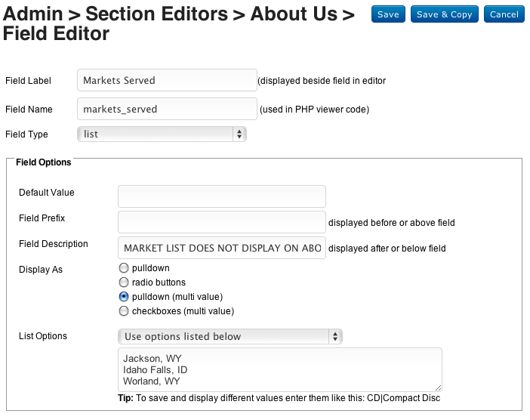Viewport: 530px width, 420px height.
Task: Click the List Options dropdown arrows
Action: (x=336, y=336)
